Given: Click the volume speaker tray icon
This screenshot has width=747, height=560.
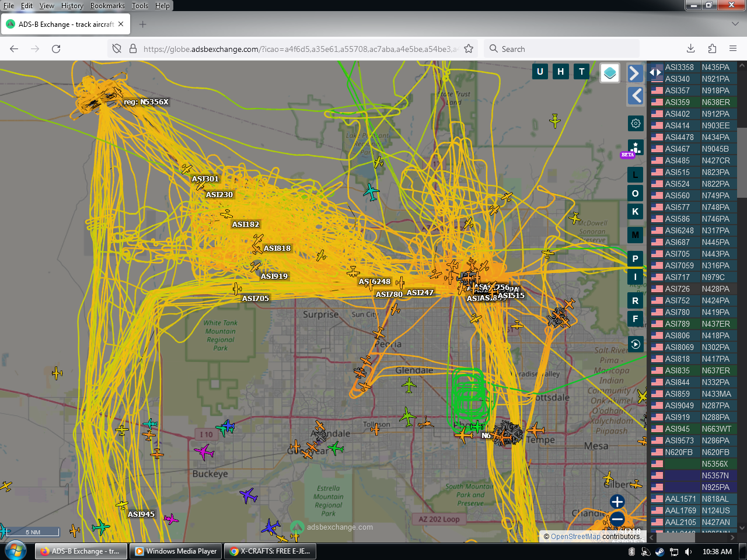Looking at the screenshot, I should [x=688, y=551].
